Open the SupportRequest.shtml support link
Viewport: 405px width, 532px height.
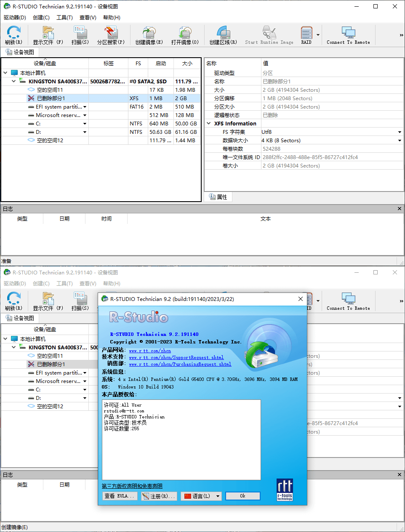(176, 357)
